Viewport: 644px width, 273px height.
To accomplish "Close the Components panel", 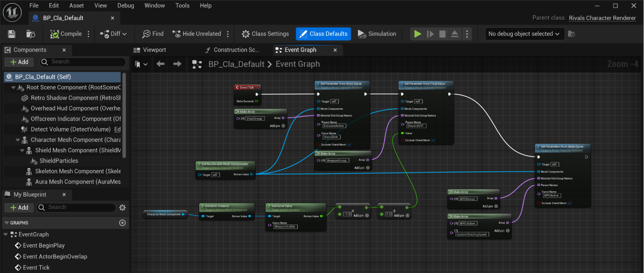I will pos(64,50).
